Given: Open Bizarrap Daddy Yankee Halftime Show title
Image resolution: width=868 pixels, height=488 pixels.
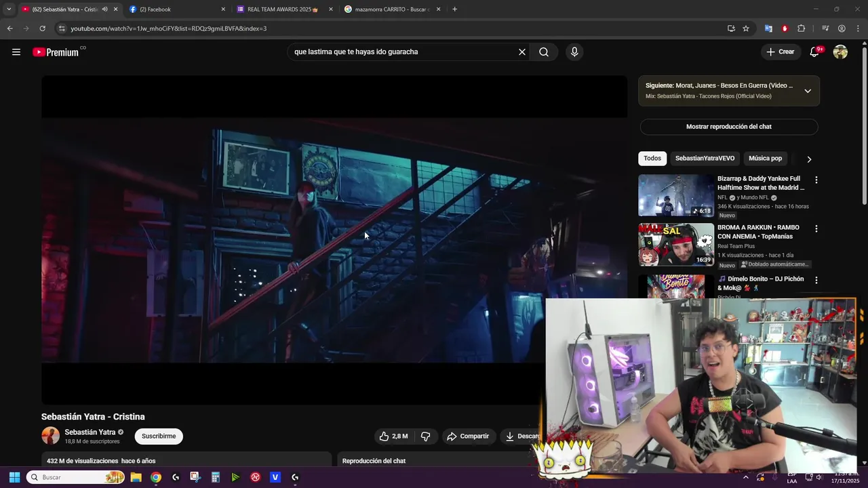Looking at the screenshot, I should point(761,183).
